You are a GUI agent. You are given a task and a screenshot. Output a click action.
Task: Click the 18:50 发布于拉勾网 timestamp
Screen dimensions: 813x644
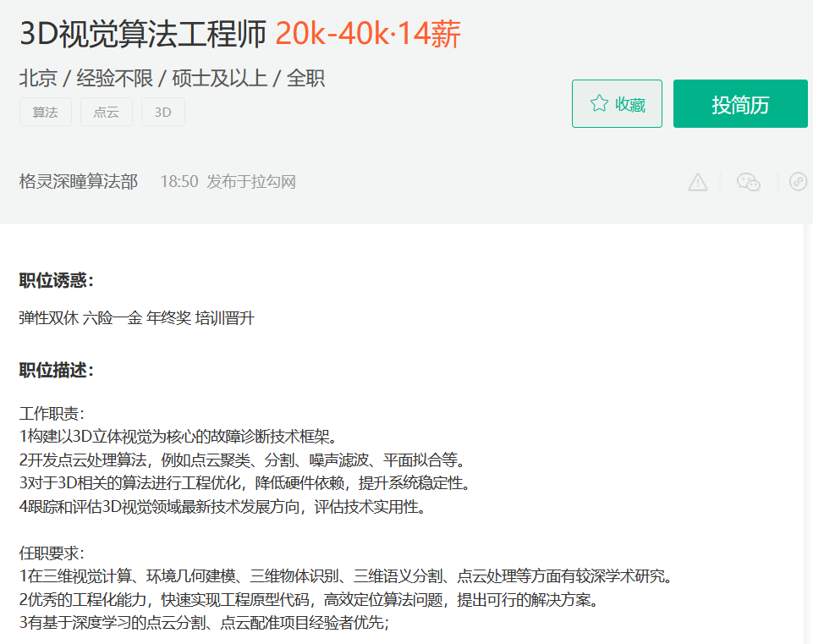pos(228,181)
